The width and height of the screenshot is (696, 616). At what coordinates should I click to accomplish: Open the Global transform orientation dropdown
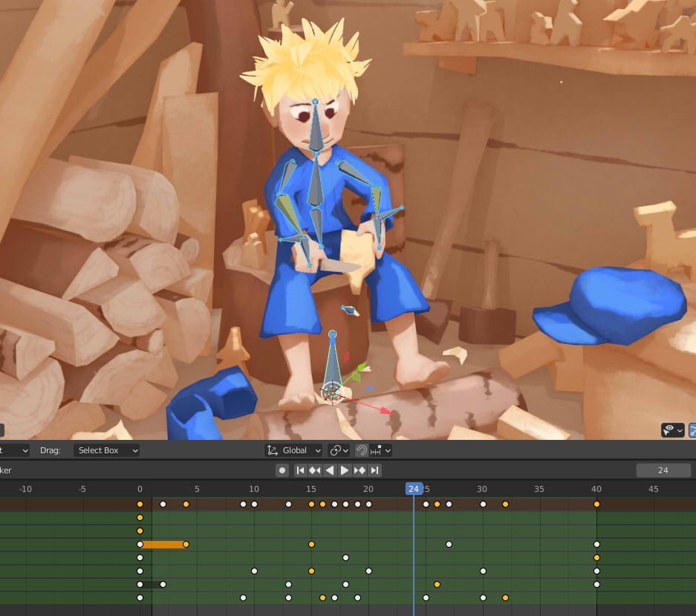[x=294, y=450]
